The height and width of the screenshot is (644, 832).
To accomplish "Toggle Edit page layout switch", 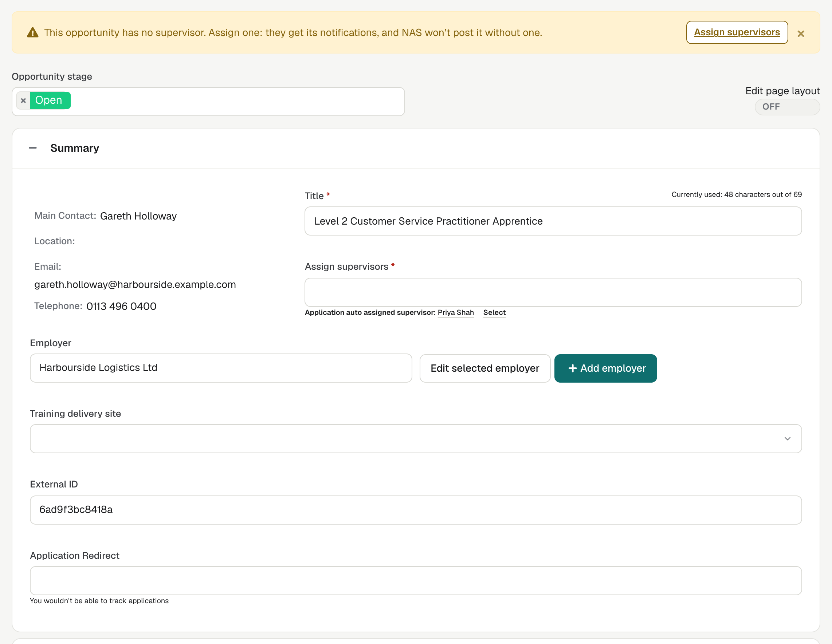I will 787,107.
